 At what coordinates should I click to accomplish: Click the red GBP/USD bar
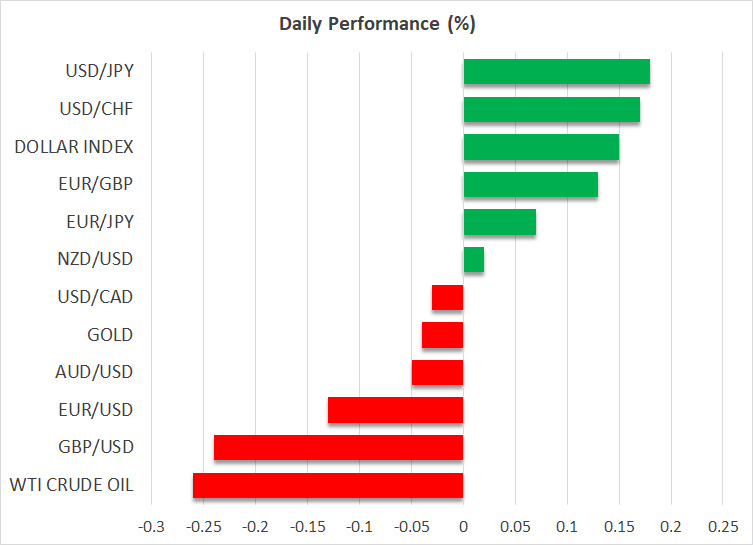click(338, 448)
